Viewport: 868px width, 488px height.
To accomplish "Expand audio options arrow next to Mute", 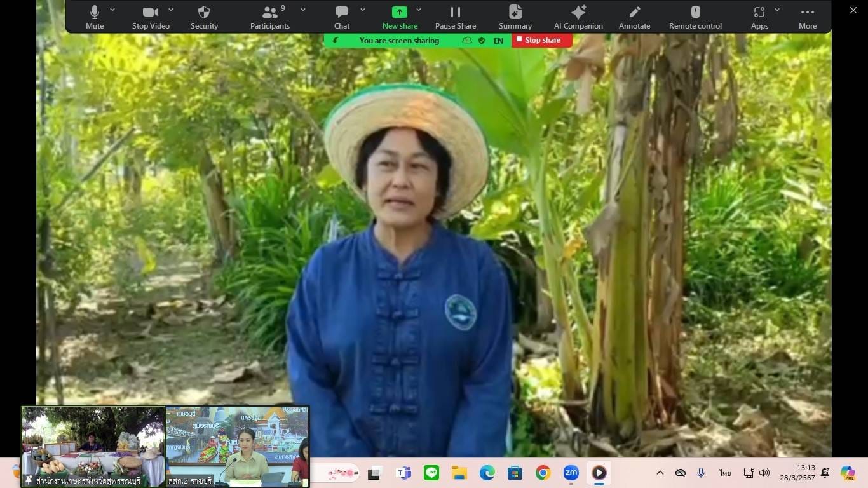I will (x=112, y=10).
